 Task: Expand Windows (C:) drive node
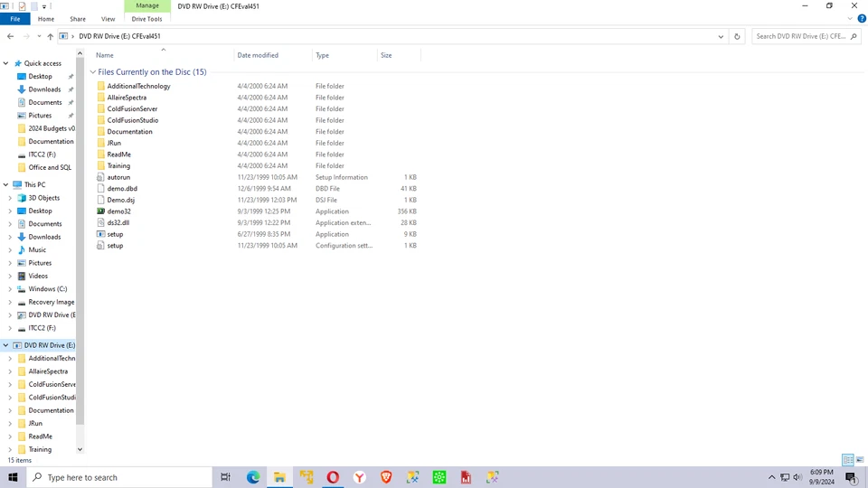tap(10, 289)
